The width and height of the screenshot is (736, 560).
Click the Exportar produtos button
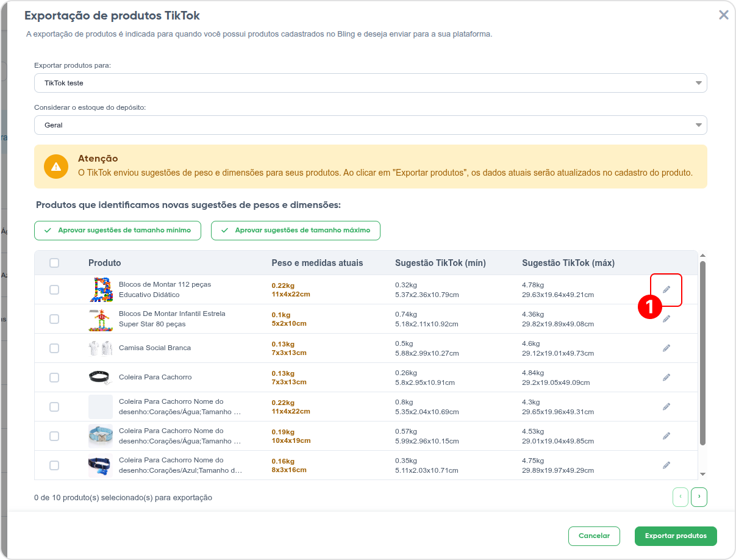tap(676, 536)
